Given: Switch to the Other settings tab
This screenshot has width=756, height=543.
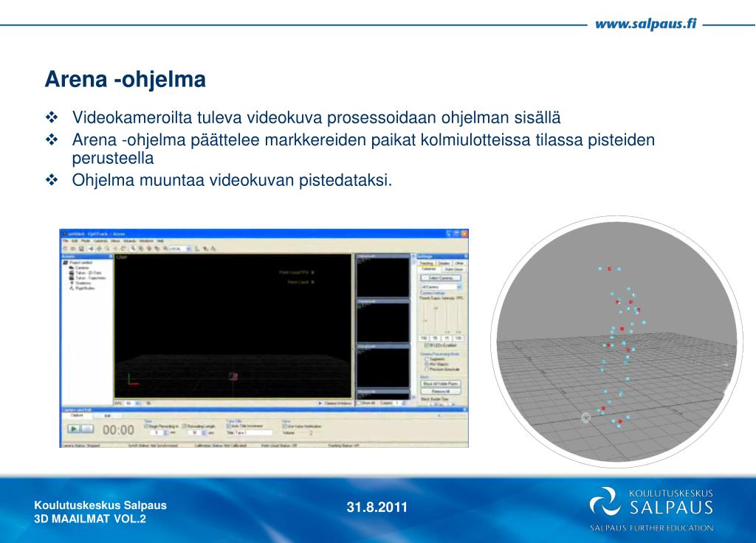Looking at the screenshot, I should click(459, 263).
